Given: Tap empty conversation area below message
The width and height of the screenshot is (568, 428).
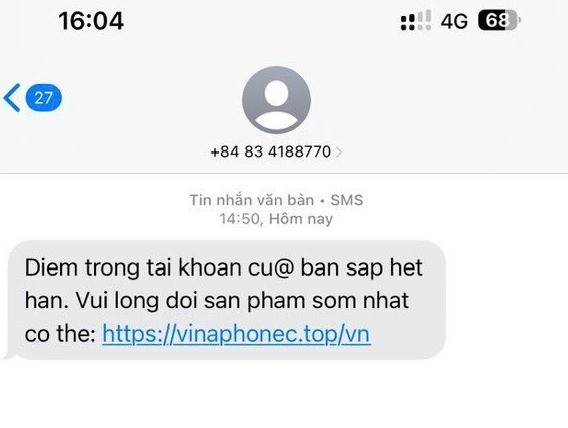Looking at the screenshot, I should tap(284, 395).
